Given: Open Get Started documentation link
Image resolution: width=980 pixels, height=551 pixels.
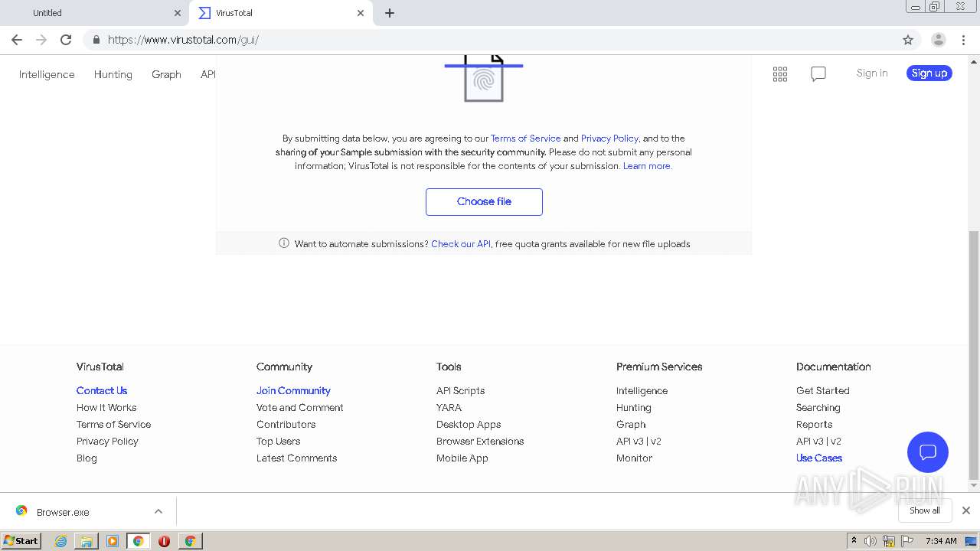Looking at the screenshot, I should (x=823, y=390).
